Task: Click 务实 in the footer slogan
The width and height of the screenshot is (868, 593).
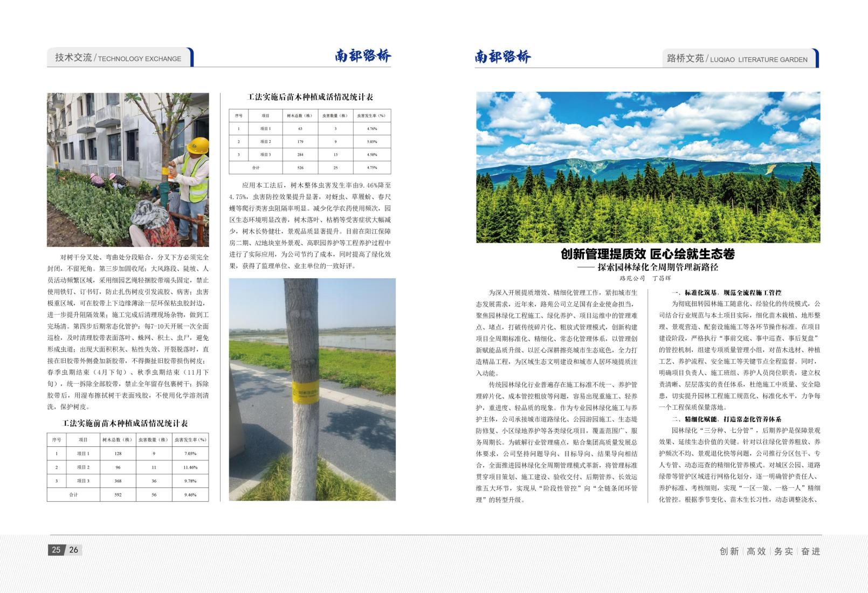Action: 783,551
